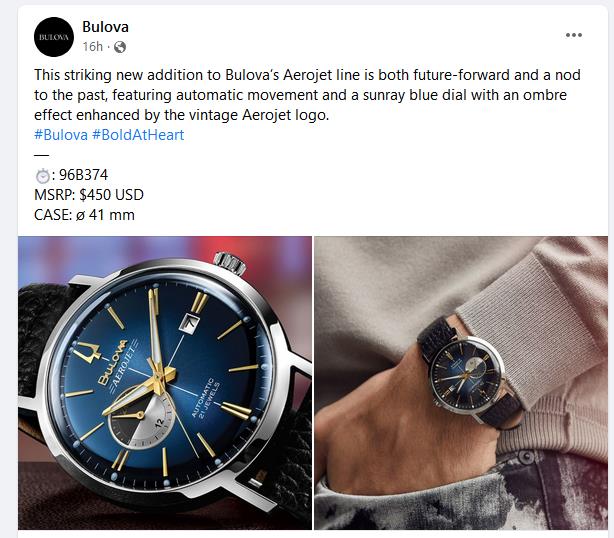The width and height of the screenshot is (614, 538).
Task: Click the small sub-dial on watch face
Action: (140, 420)
